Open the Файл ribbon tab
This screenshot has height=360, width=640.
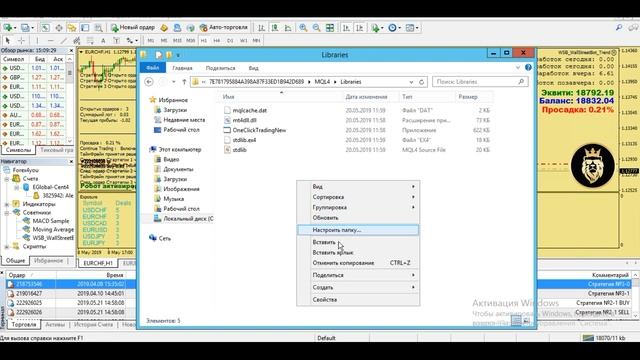153,68
